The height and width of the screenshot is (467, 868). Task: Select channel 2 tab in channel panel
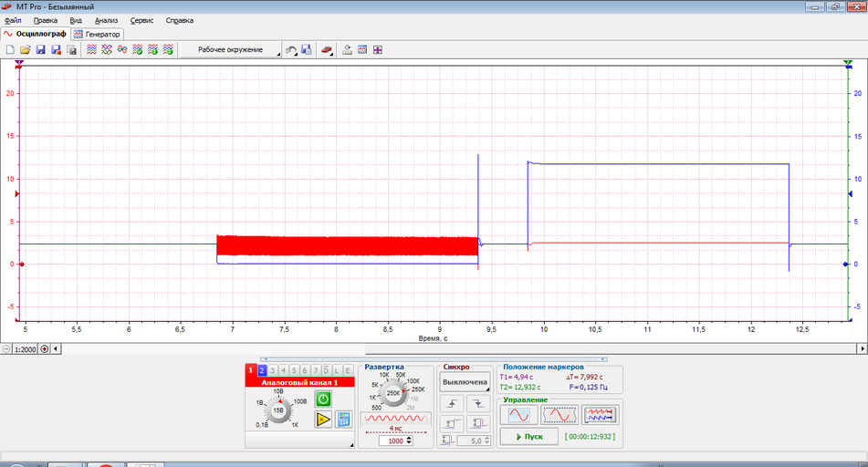click(x=262, y=370)
